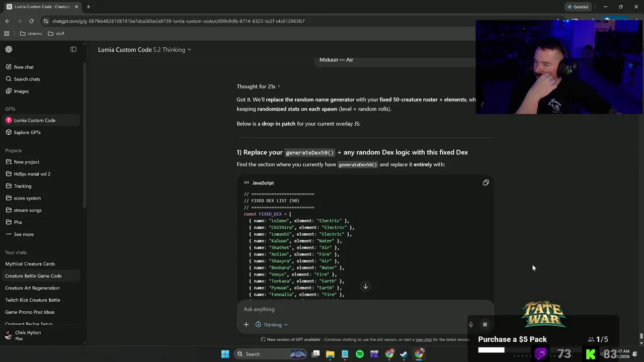Image resolution: width=644 pixels, height=362 pixels.
Task: Copy the JavaScript code block
Action: click(486, 183)
